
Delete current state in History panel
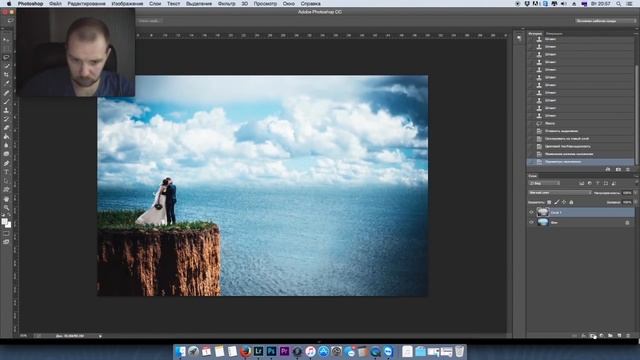point(628,169)
